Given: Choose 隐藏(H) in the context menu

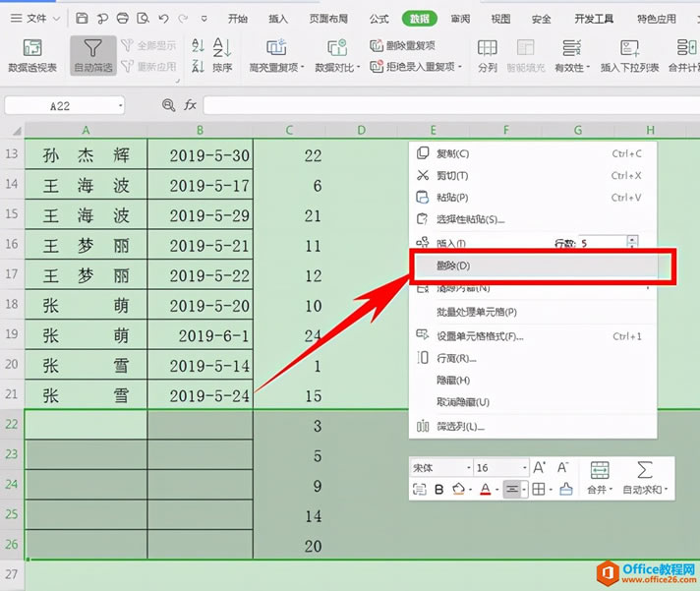Looking at the screenshot, I should point(533,380).
